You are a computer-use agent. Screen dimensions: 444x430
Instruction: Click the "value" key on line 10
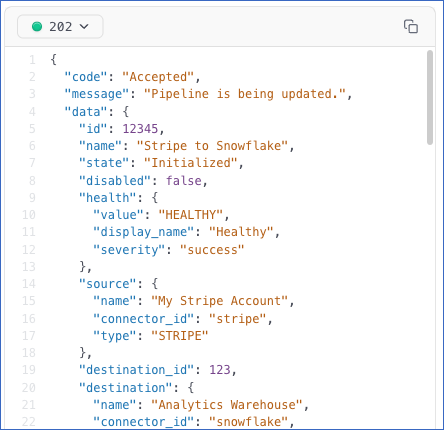coord(118,215)
